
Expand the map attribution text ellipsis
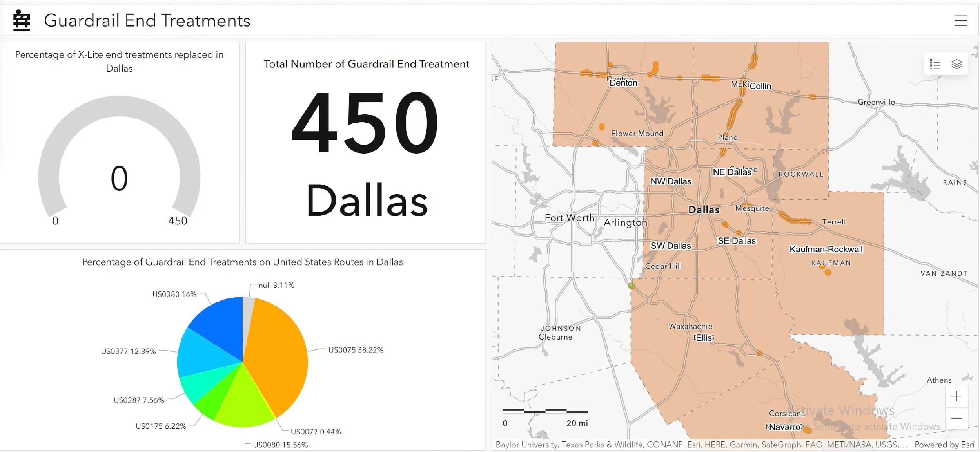pos(903,445)
